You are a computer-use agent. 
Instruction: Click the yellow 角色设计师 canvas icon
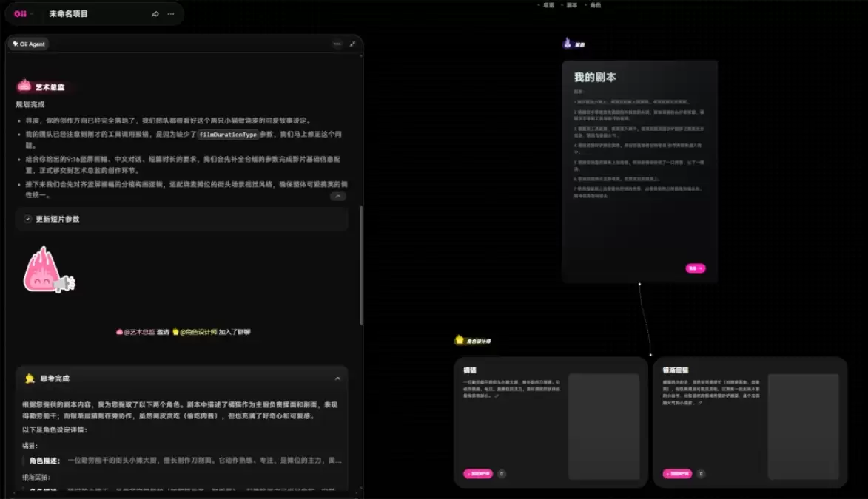(460, 339)
